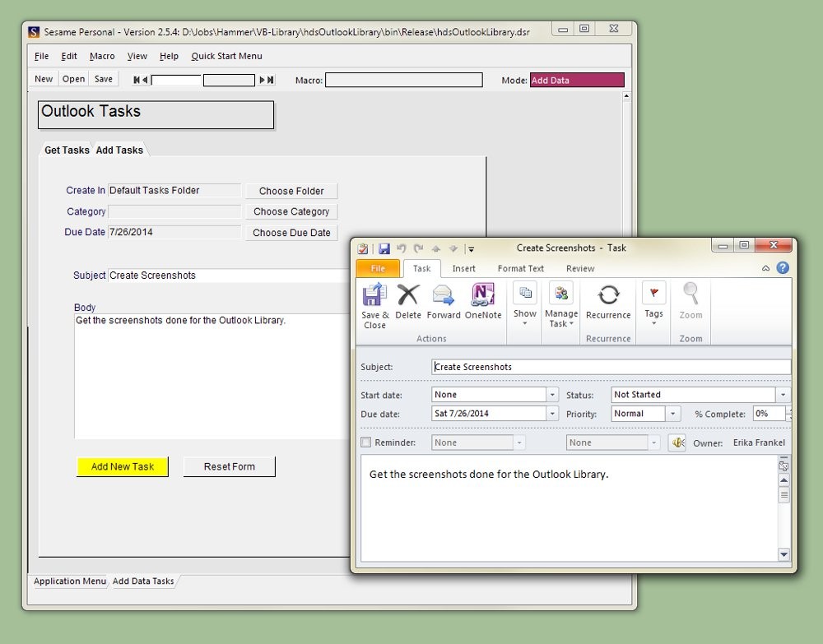
Task: Open the Macro menu in Sesame
Action: [102, 56]
